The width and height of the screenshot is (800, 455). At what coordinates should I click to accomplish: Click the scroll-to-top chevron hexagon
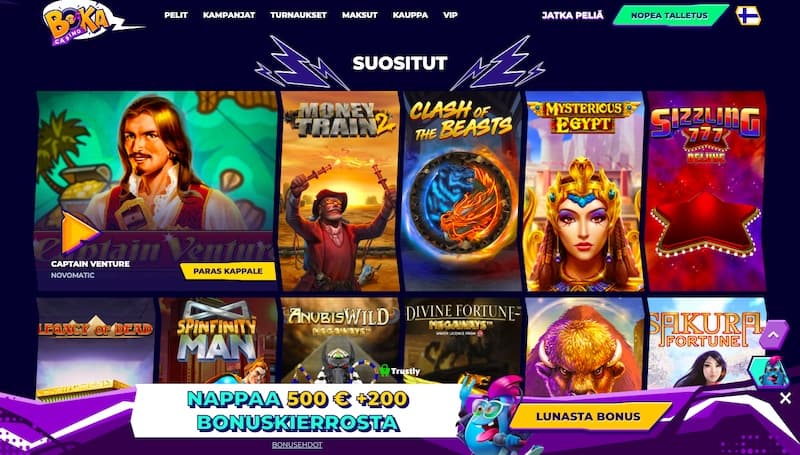[773, 335]
